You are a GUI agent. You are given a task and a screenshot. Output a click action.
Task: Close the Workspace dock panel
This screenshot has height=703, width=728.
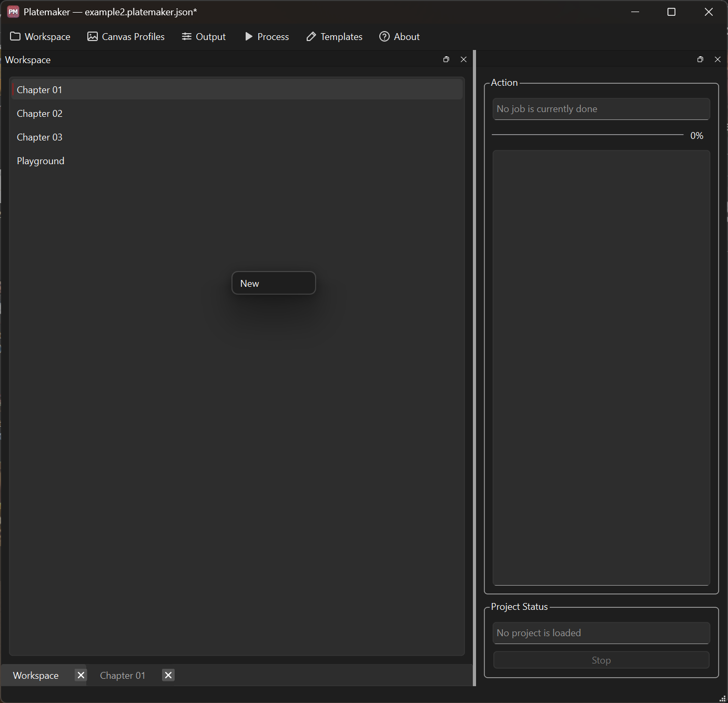(463, 59)
